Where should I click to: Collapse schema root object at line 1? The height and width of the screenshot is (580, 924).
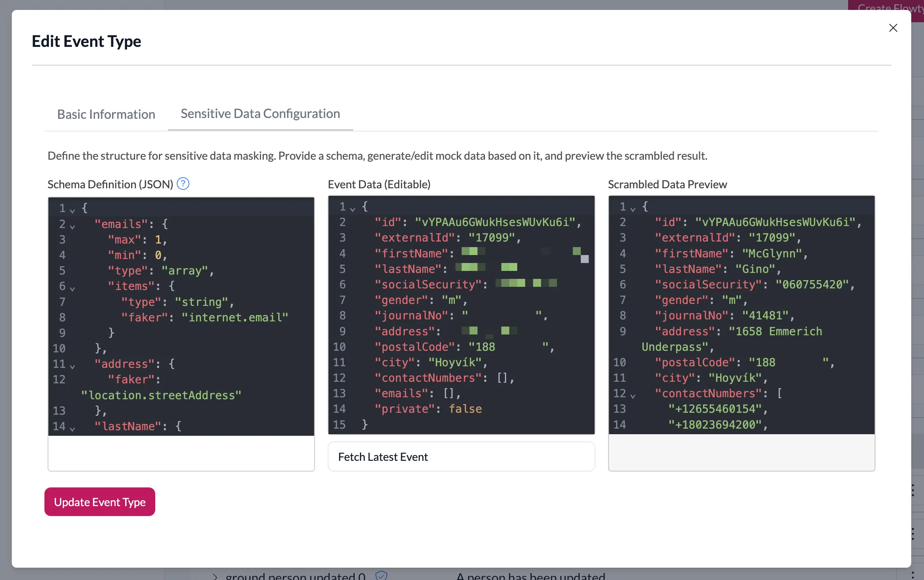click(72, 211)
